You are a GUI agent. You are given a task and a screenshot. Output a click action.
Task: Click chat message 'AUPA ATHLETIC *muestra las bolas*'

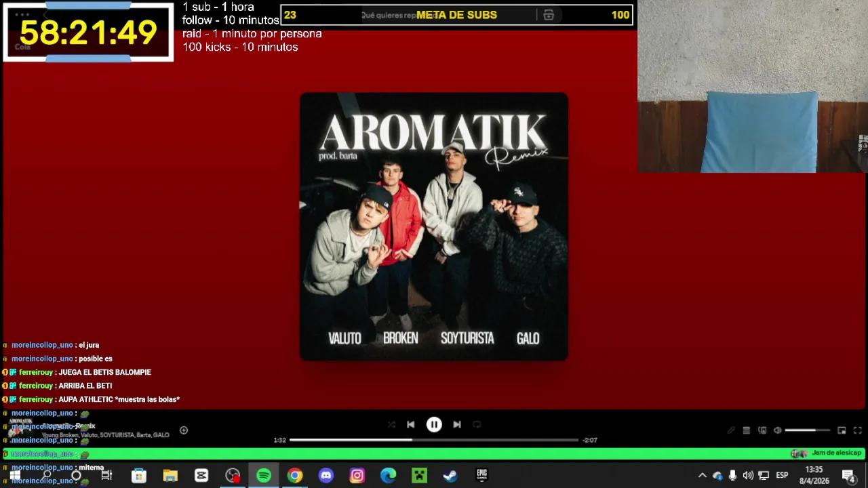click(x=119, y=399)
